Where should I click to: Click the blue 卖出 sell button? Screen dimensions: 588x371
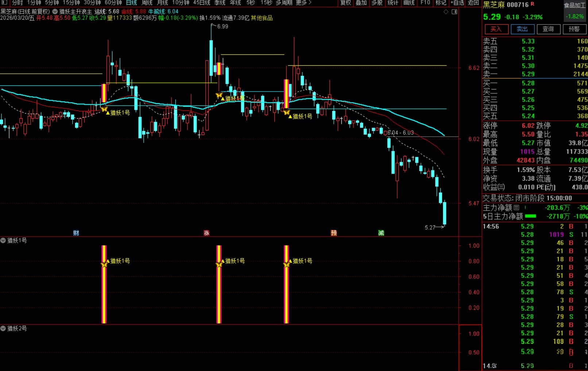point(522,29)
